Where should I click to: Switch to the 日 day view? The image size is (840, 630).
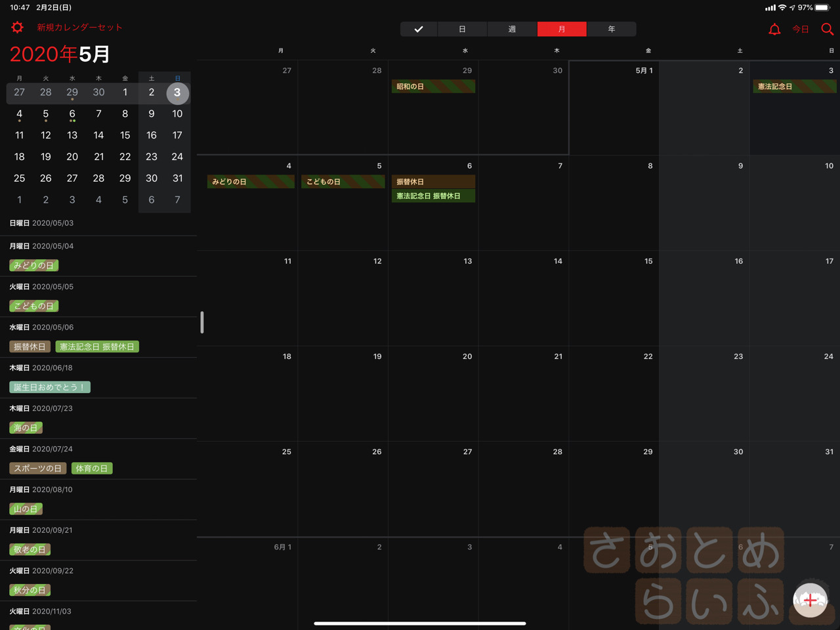(x=462, y=29)
